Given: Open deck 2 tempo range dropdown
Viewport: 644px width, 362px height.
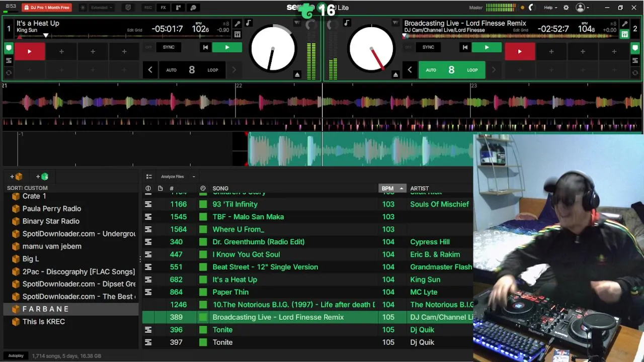Looking at the screenshot, I should 613,24.
